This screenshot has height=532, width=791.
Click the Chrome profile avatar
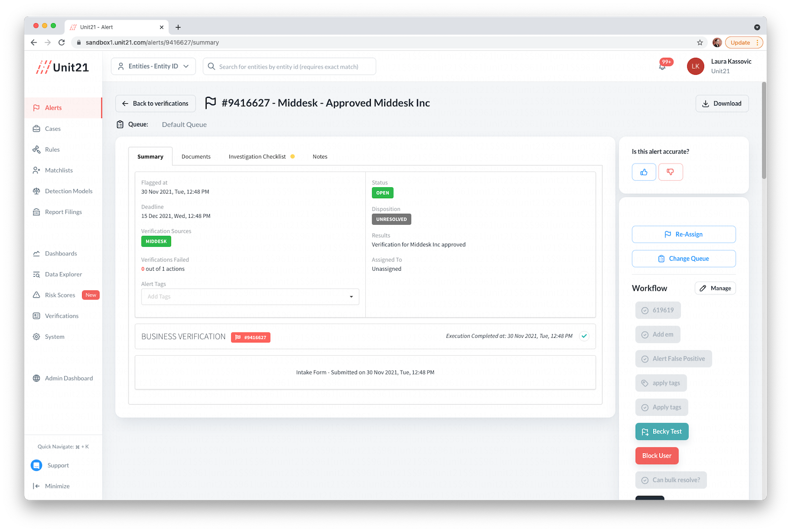717,42
